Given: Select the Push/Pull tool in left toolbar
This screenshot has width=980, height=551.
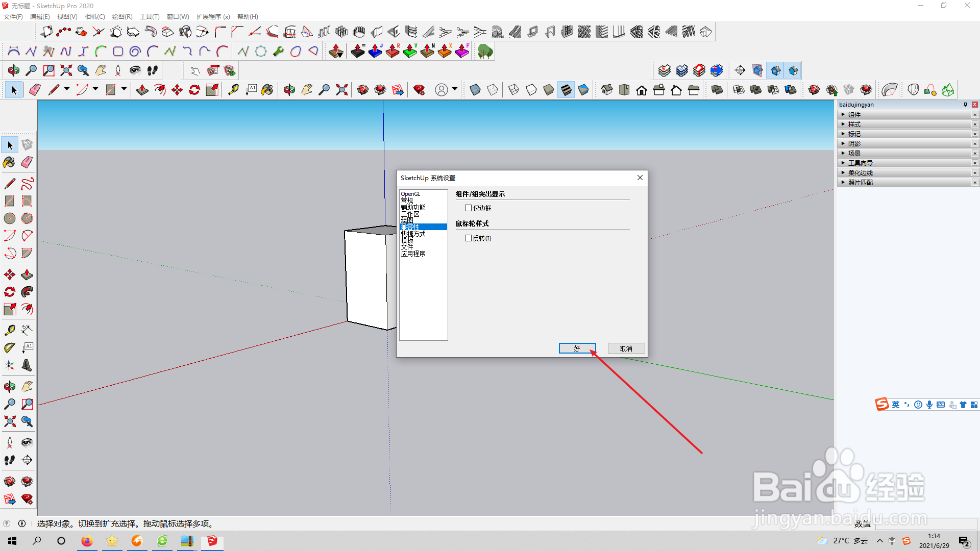Looking at the screenshot, I should (27, 275).
